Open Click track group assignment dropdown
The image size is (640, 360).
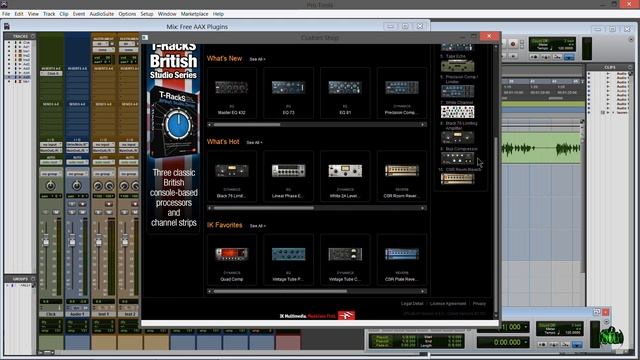[51, 174]
